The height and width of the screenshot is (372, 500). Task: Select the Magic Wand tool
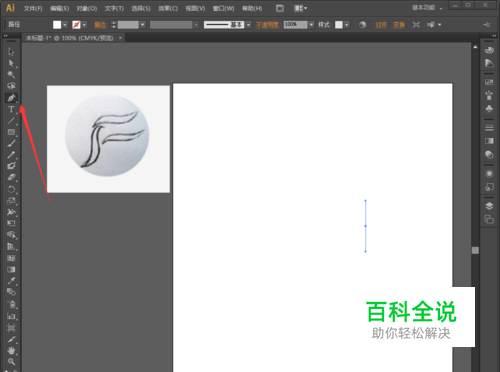(x=11, y=74)
